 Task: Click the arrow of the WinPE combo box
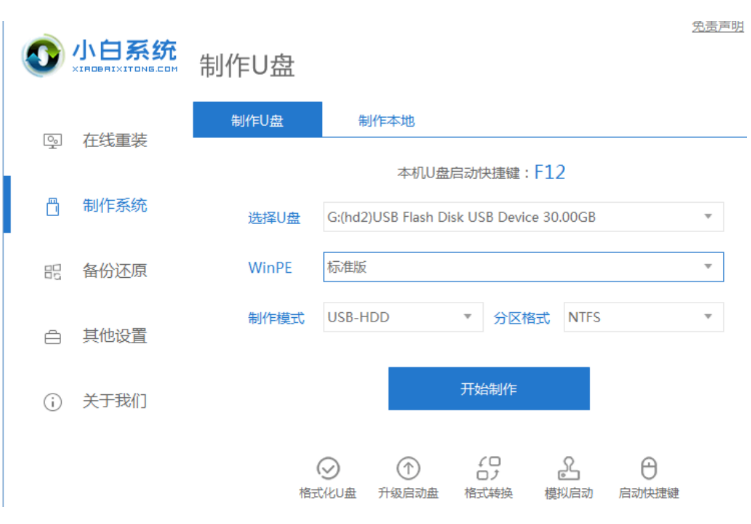coord(708,266)
